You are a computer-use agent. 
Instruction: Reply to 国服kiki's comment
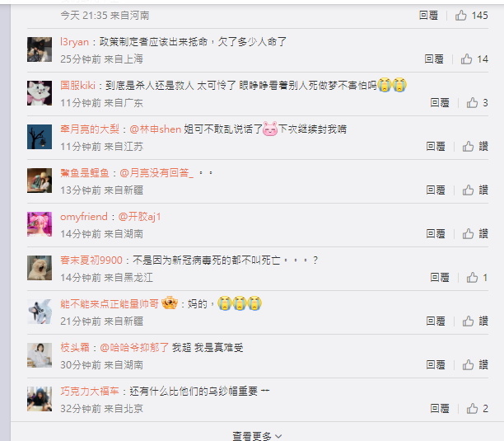point(440,103)
